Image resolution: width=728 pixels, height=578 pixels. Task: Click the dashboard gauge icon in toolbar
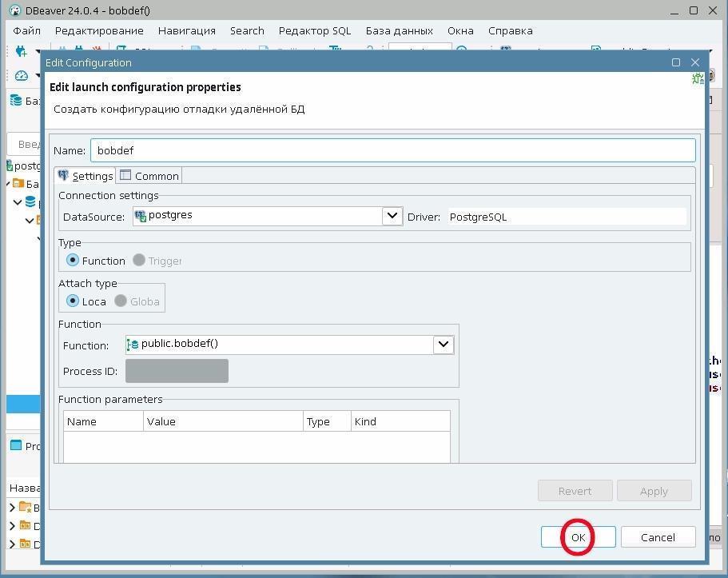pyautogui.click(x=22, y=76)
